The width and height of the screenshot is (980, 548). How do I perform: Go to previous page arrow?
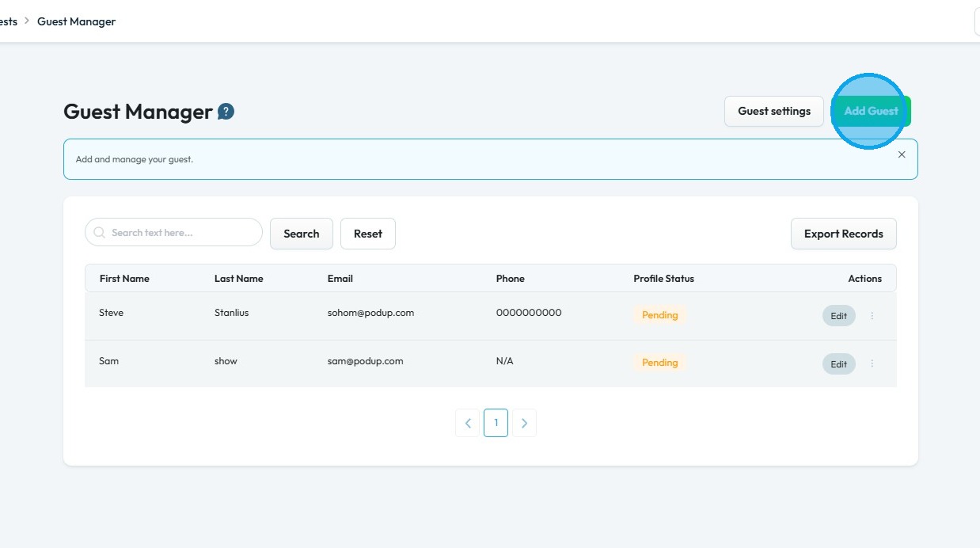(468, 423)
